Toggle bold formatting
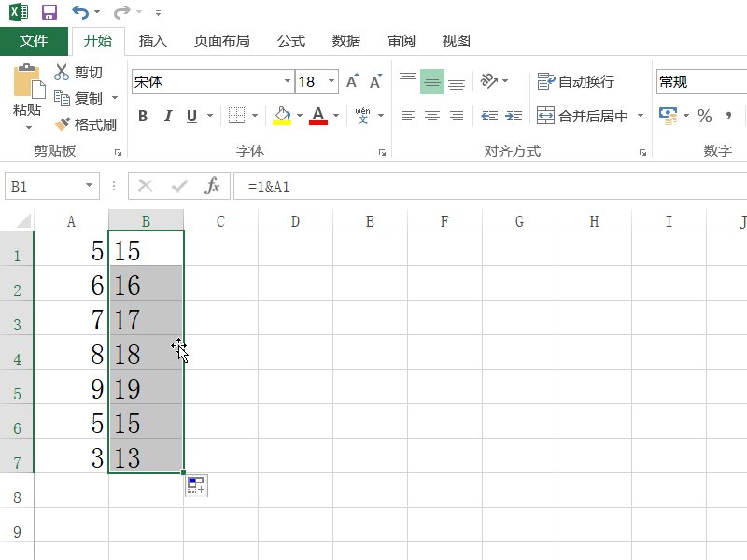Viewport: 747px width, 560px height. [142, 115]
